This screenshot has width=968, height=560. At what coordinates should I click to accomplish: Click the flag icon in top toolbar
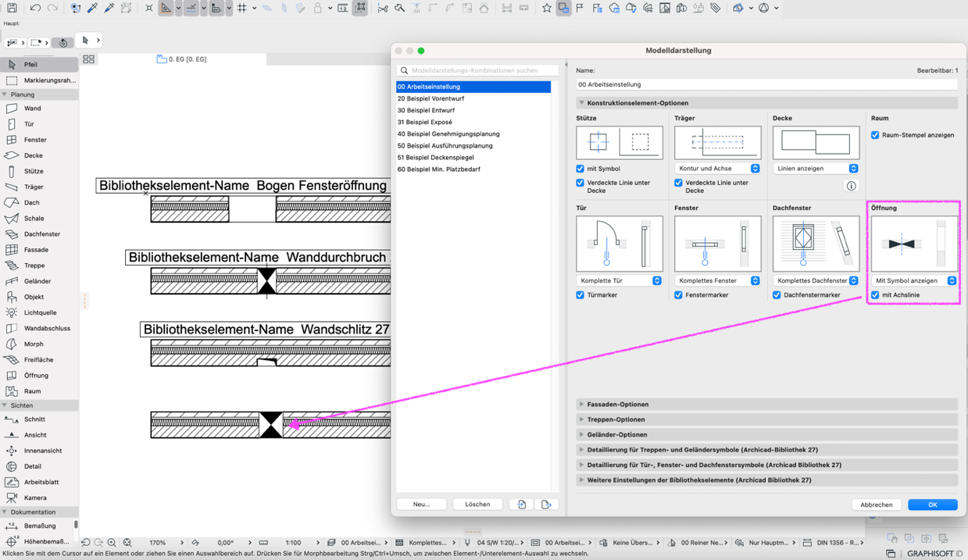pyautogui.click(x=580, y=8)
